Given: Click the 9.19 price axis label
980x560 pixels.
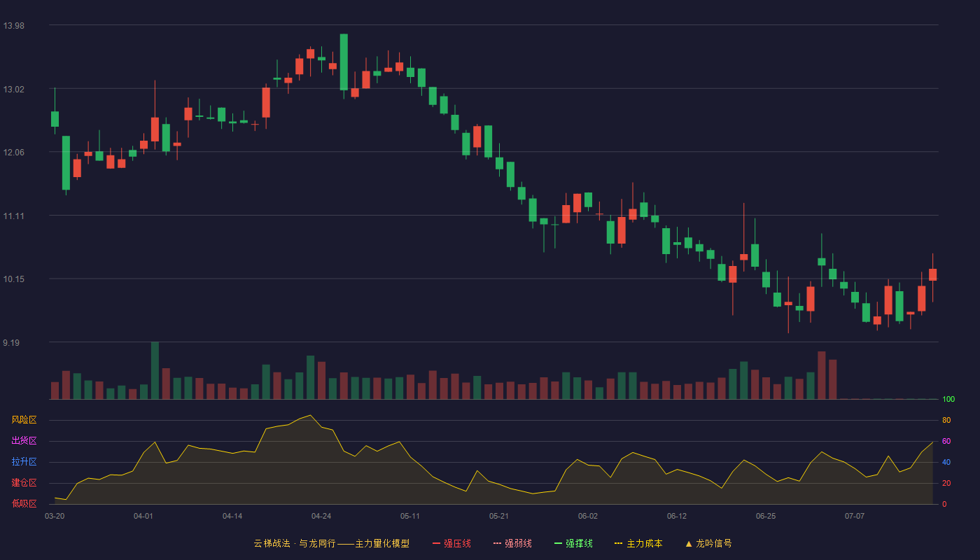Looking at the screenshot, I should [11, 343].
